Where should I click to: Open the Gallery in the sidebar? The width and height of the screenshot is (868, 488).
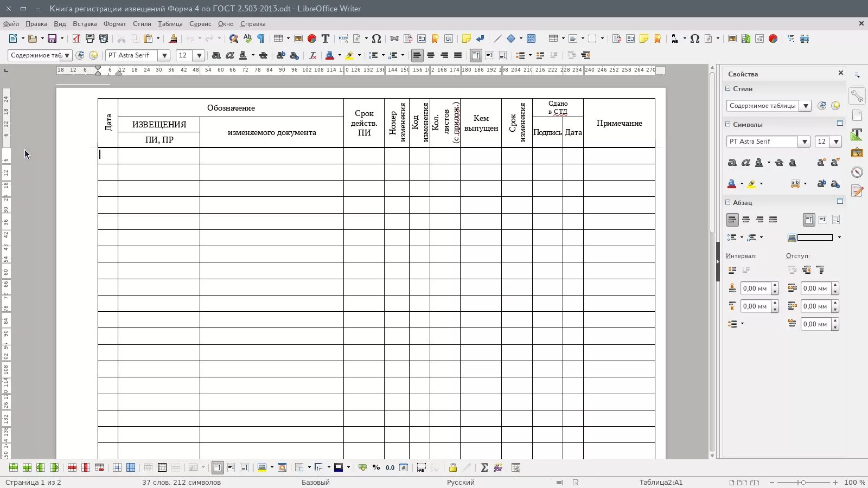[x=857, y=153]
